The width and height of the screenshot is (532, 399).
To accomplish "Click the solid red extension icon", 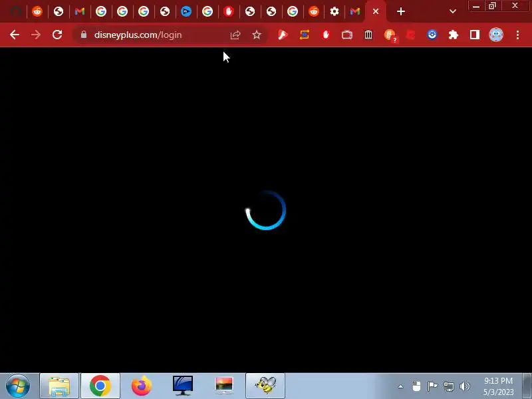I will [410, 35].
